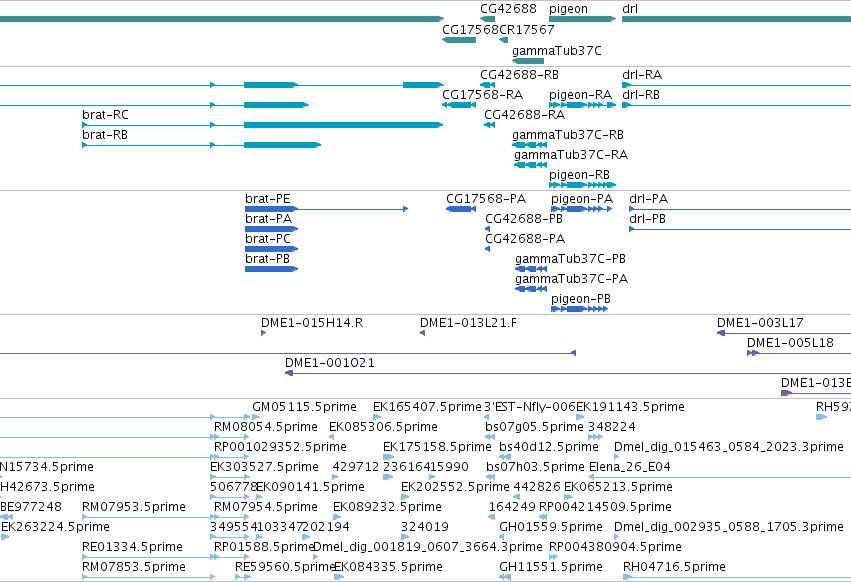851x582 pixels.
Task: Select the brat-PA protein label
Action: (x=269, y=219)
